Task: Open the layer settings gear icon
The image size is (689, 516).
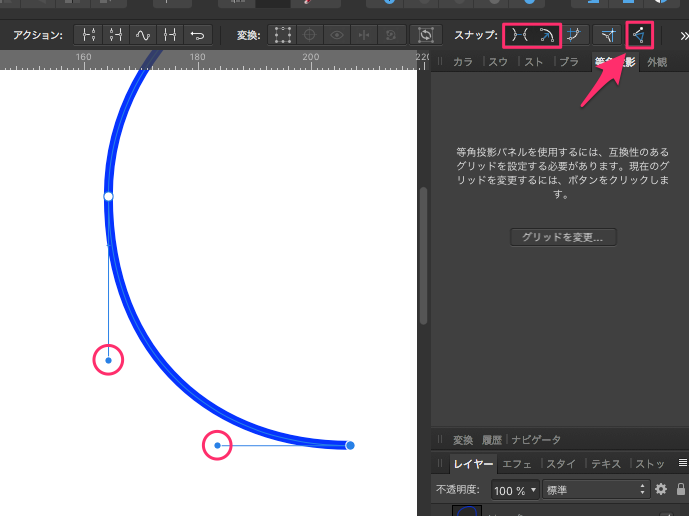Action: [660, 490]
